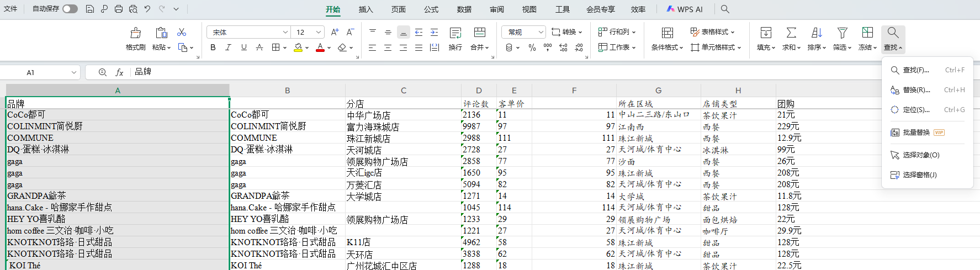
Task: Open the File (文件) menu
Action: click(x=10, y=9)
